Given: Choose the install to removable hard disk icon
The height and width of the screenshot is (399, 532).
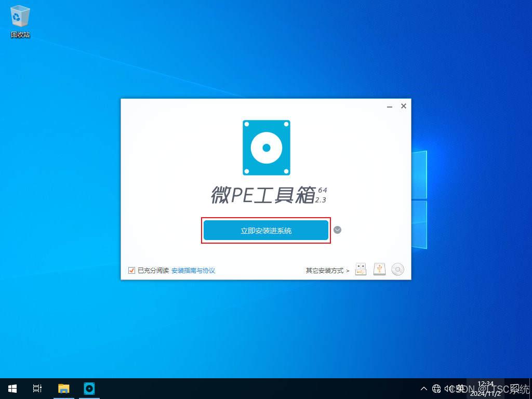Looking at the screenshot, I should pos(379,269).
